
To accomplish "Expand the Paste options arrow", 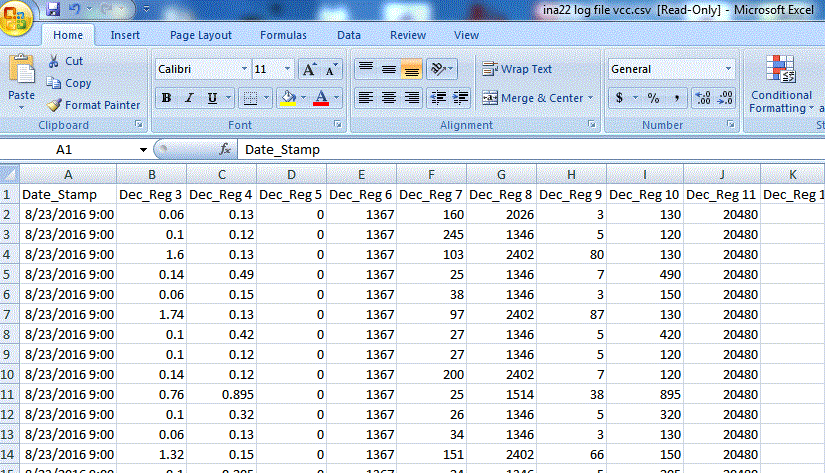I will (x=22, y=107).
